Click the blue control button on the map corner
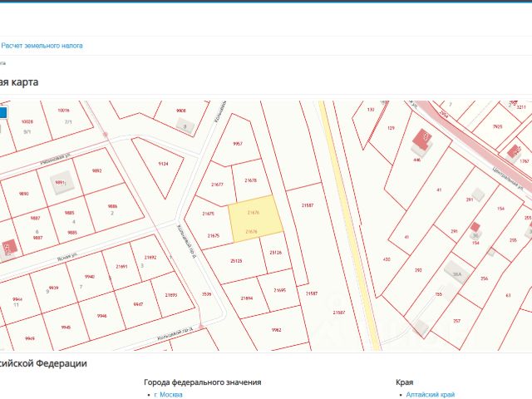 [x=2, y=113]
